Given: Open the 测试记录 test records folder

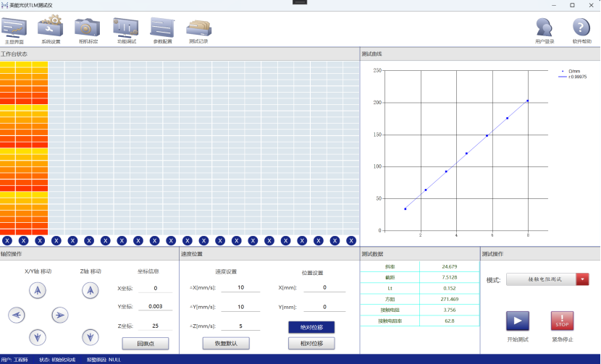Looking at the screenshot, I should 198,29.
